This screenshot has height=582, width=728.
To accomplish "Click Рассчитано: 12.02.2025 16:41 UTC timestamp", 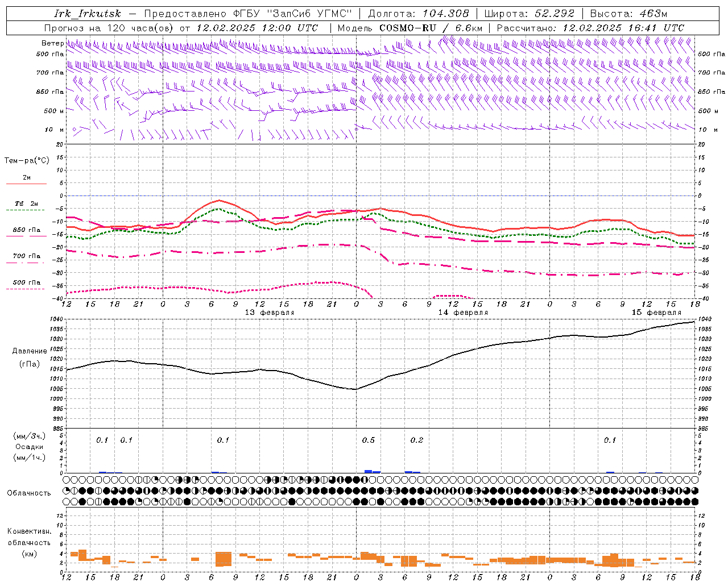I will point(590,28).
